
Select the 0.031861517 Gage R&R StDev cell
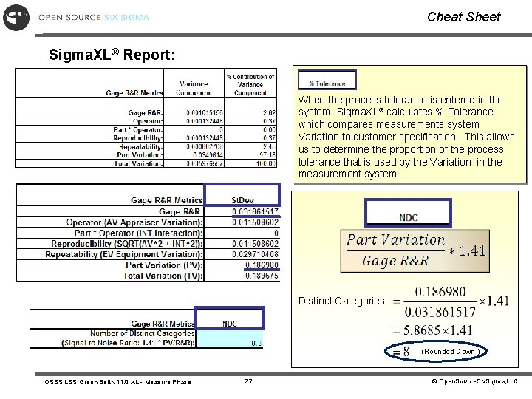click(255, 211)
